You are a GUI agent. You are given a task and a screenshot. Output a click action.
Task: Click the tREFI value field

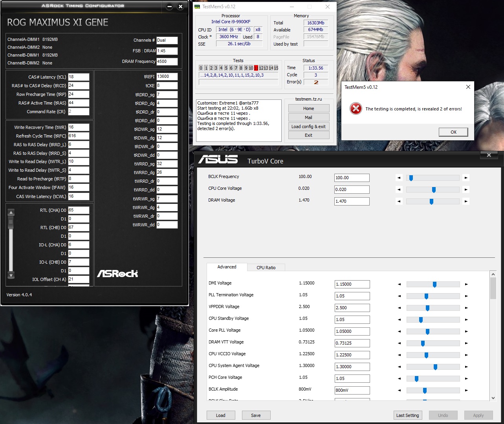[167, 77]
